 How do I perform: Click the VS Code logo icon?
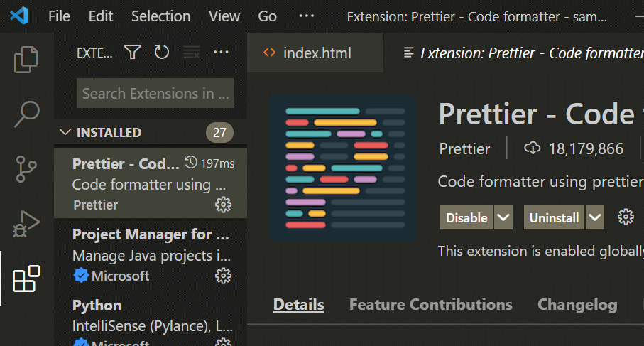click(x=19, y=16)
